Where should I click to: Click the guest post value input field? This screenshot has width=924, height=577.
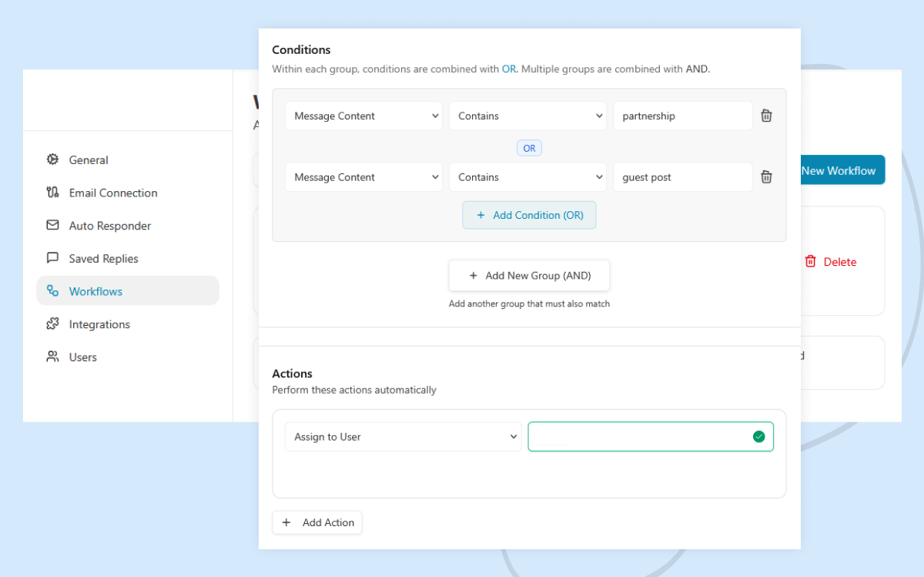point(683,177)
